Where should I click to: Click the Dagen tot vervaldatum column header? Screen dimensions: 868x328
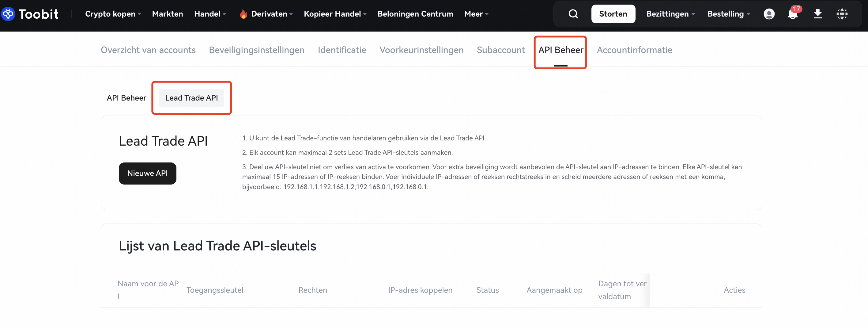tap(622, 290)
